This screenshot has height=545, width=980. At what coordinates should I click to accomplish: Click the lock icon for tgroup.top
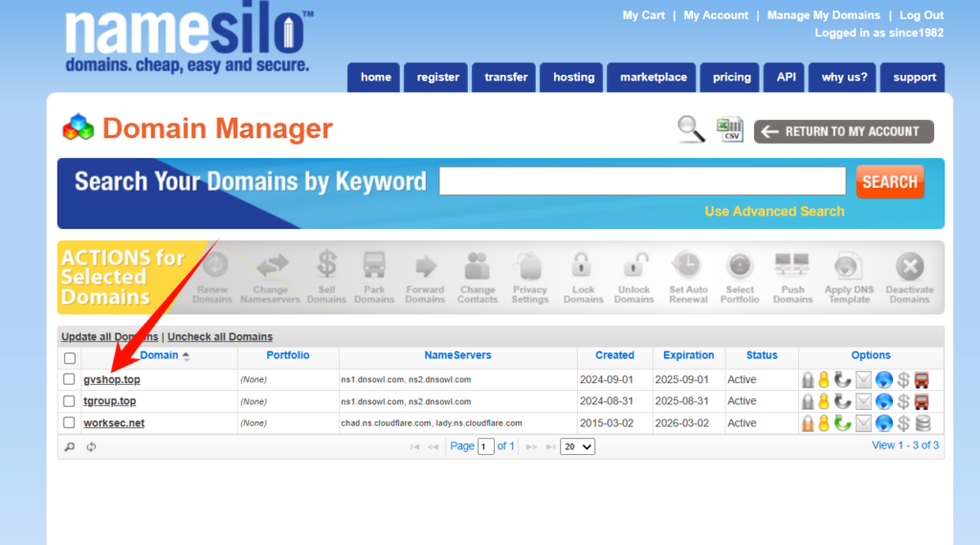pos(808,401)
